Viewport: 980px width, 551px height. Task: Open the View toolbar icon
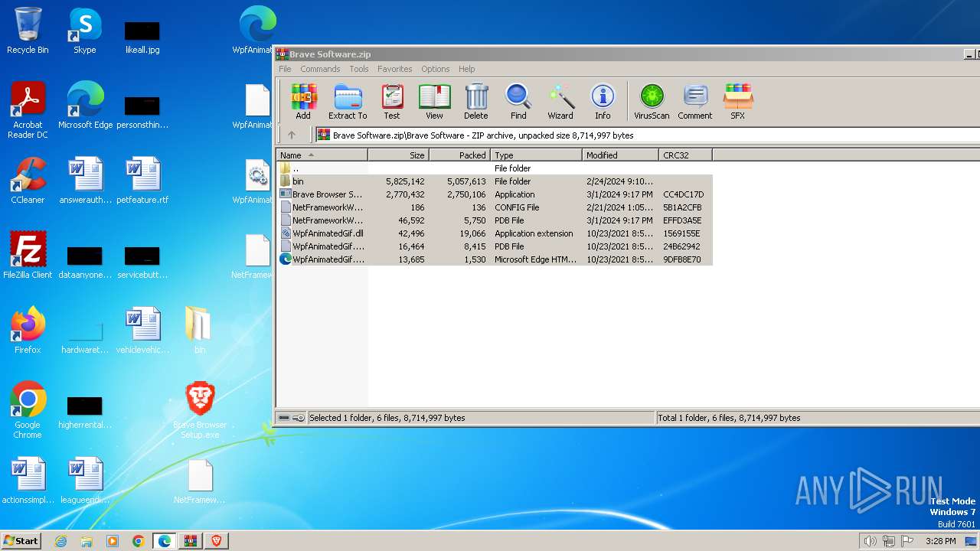434,102
